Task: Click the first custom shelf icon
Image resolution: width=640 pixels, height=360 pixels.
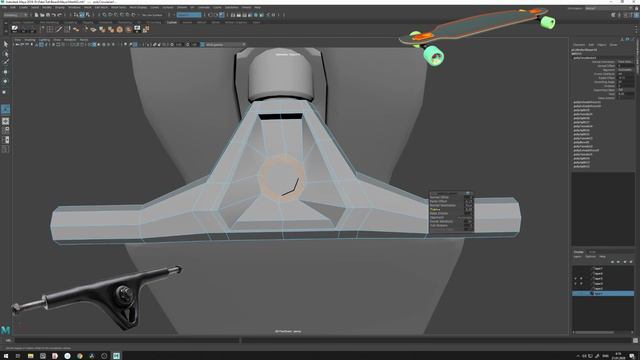Action: point(15,29)
